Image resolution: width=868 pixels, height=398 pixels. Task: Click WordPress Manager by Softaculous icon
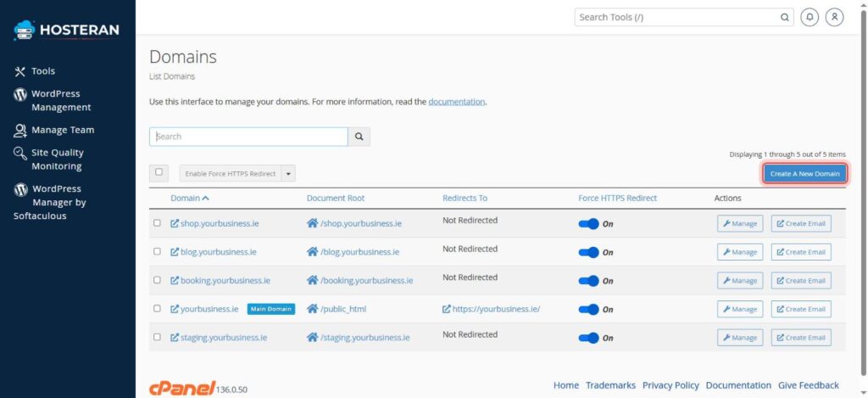pyautogui.click(x=20, y=189)
